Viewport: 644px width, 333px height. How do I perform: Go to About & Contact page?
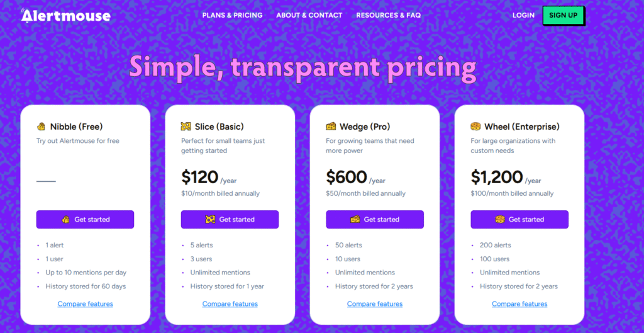coord(309,15)
